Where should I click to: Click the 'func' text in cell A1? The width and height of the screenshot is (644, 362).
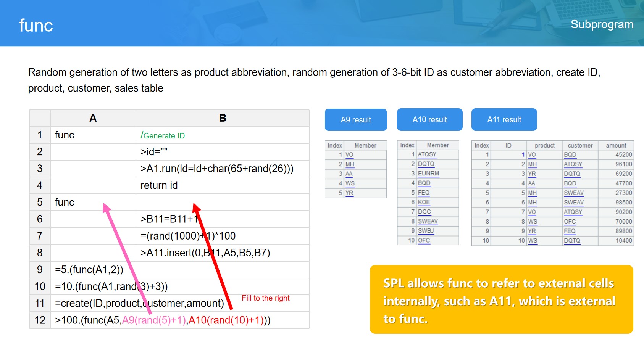coord(65,135)
